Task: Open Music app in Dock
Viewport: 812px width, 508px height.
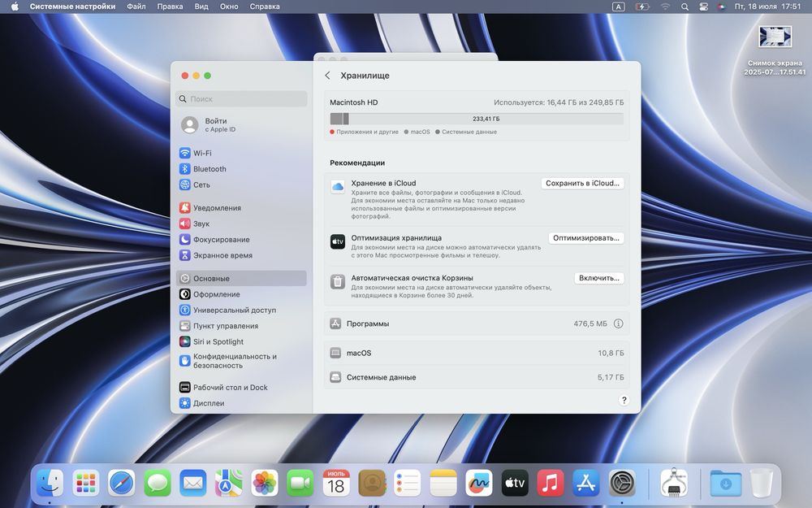Action: [x=551, y=483]
